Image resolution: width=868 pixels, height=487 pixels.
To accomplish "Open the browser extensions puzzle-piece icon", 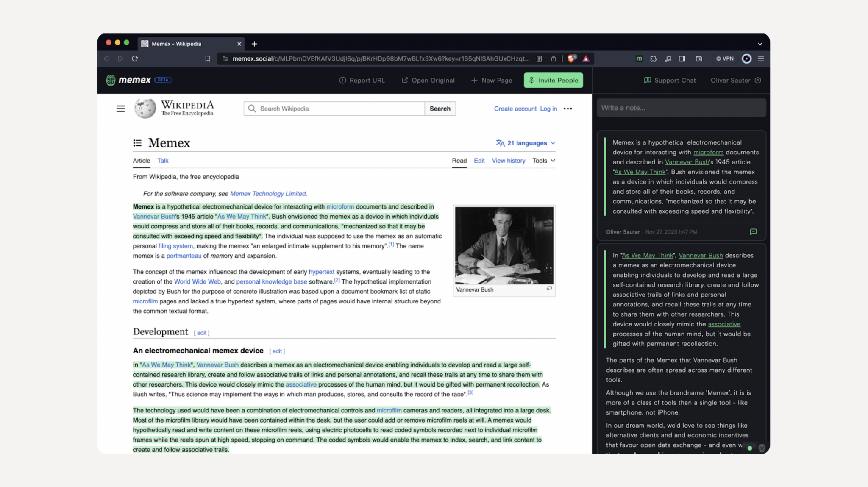I will (653, 58).
